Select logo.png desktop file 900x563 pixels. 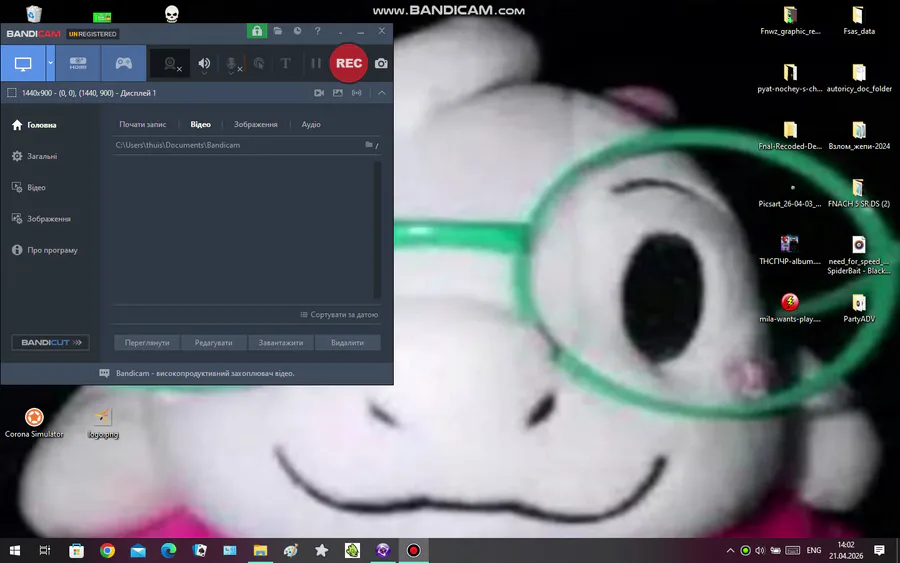click(103, 423)
